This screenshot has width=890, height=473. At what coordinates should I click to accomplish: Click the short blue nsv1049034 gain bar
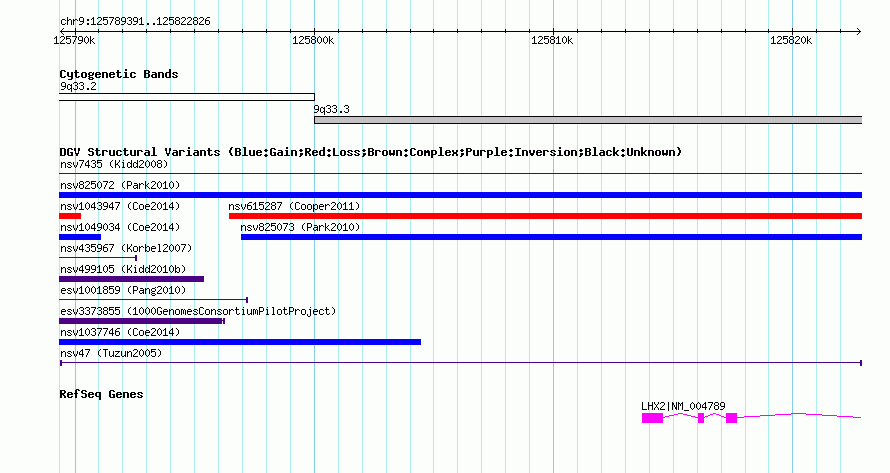[80, 237]
